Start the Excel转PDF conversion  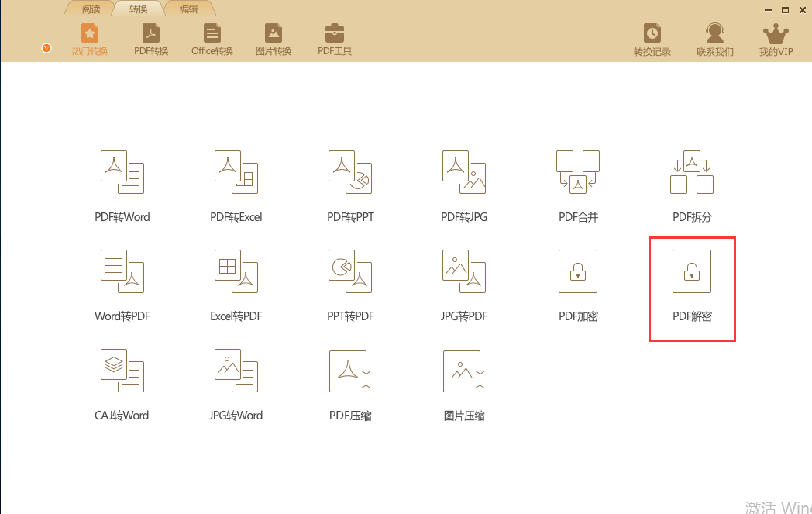point(236,271)
